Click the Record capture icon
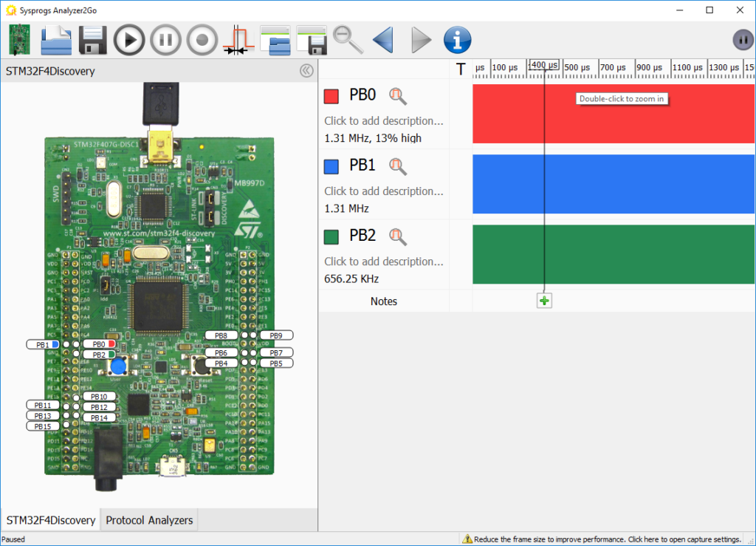The image size is (756, 546). (202, 40)
